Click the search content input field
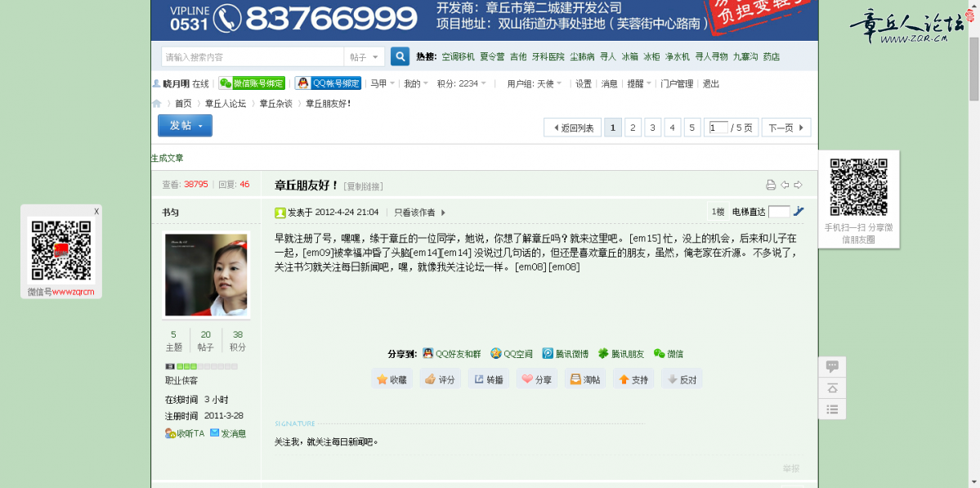This screenshot has width=980, height=488. (253, 57)
